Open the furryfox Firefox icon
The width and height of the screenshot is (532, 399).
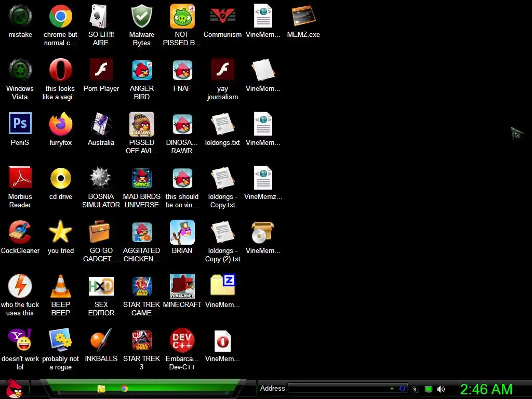pyautogui.click(x=60, y=124)
